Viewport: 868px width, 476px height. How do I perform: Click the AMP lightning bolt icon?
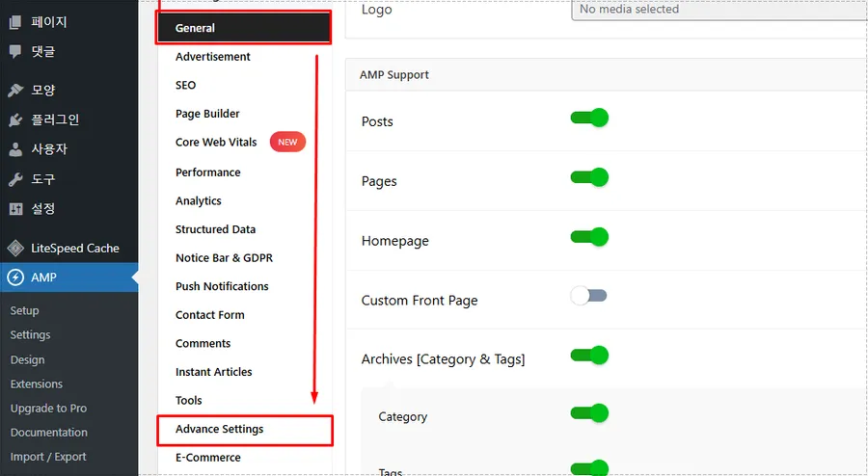point(15,278)
